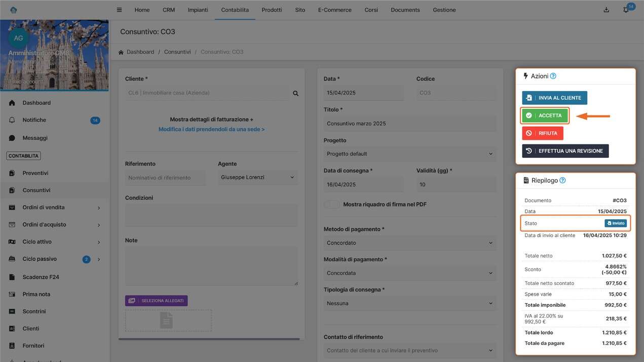The image size is (644, 362).
Task: Click the AG user avatar
Action: point(19,38)
